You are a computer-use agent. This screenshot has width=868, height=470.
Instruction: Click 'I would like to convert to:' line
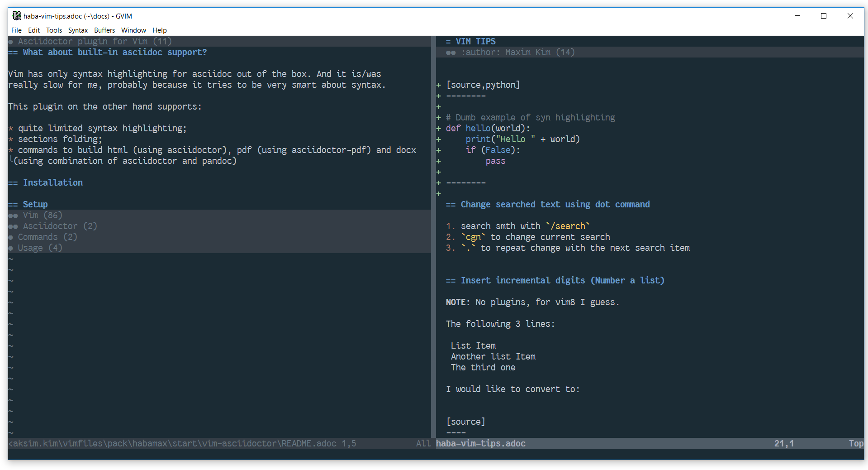coord(513,389)
